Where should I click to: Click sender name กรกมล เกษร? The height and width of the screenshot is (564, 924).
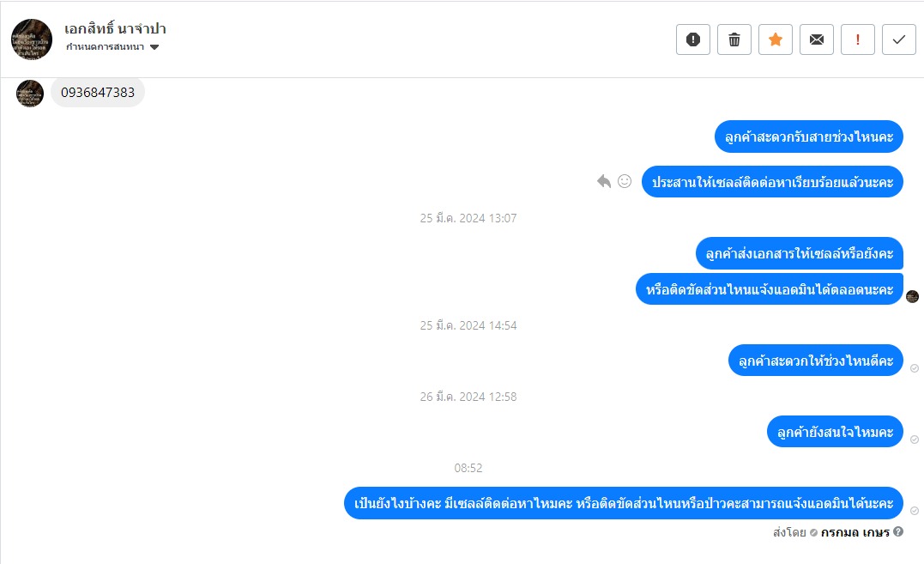tap(855, 533)
